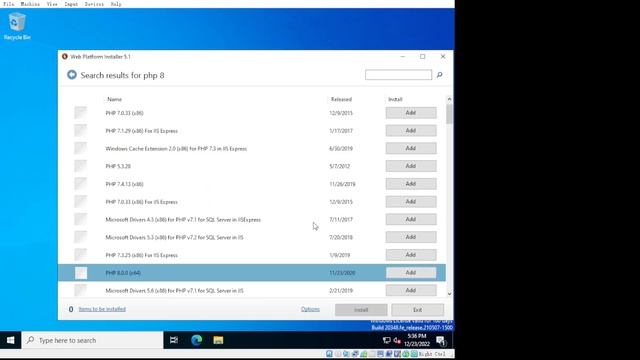
Task: Add Microsoft Drivers 4.3 for PHP v7.1
Action: [411, 219]
